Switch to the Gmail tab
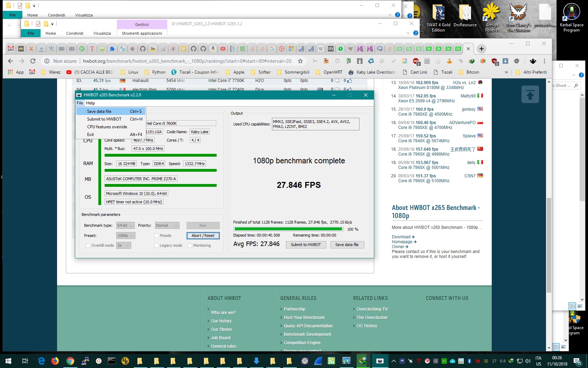Viewport: 588px width, 368px height. (11, 49)
